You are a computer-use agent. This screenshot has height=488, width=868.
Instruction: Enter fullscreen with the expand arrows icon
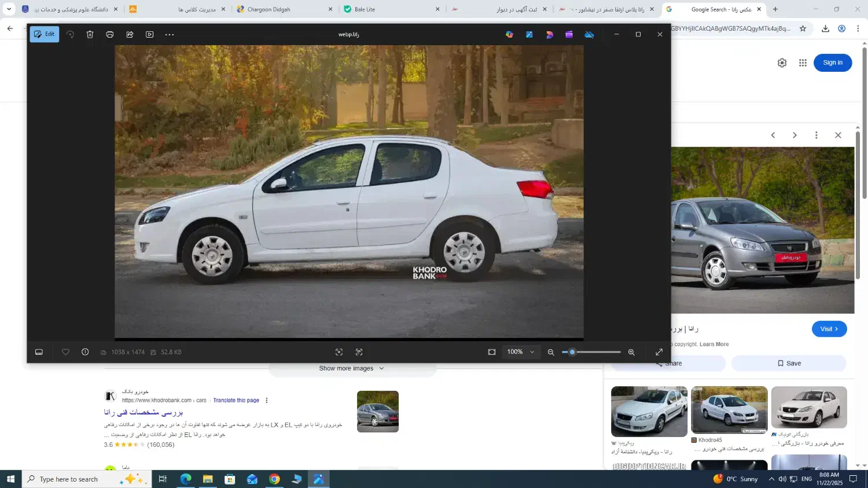click(x=659, y=352)
